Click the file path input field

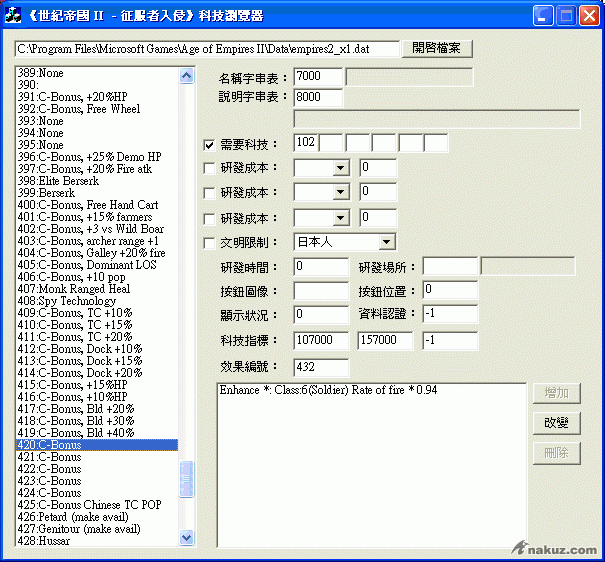click(207, 49)
